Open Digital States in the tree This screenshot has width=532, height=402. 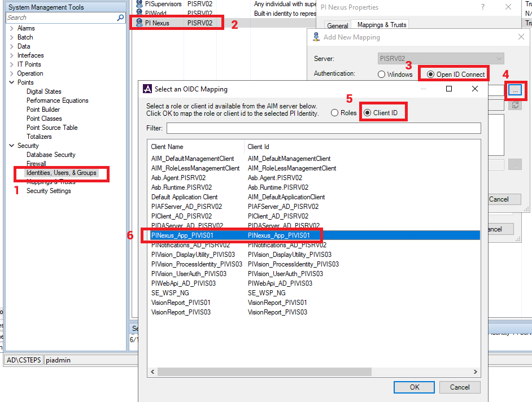pyautogui.click(x=43, y=91)
